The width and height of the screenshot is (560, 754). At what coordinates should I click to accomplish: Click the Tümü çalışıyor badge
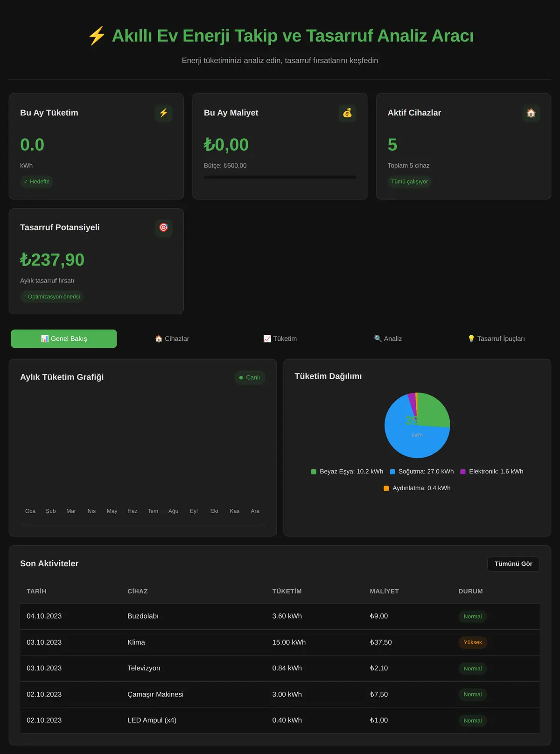click(x=409, y=182)
